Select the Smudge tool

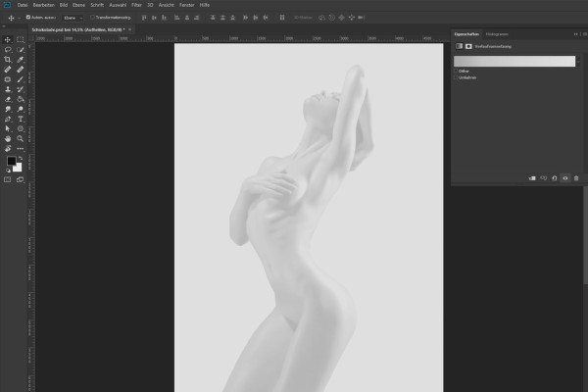8,109
